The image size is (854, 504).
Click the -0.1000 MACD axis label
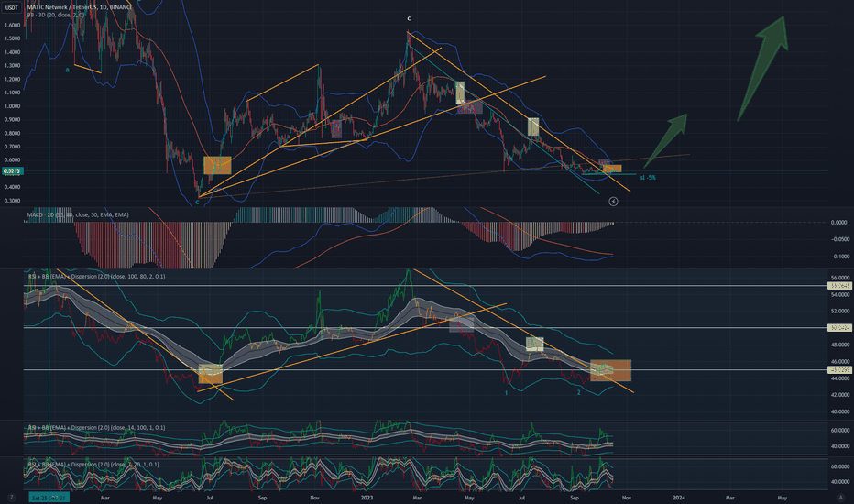pyautogui.click(x=839, y=257)
